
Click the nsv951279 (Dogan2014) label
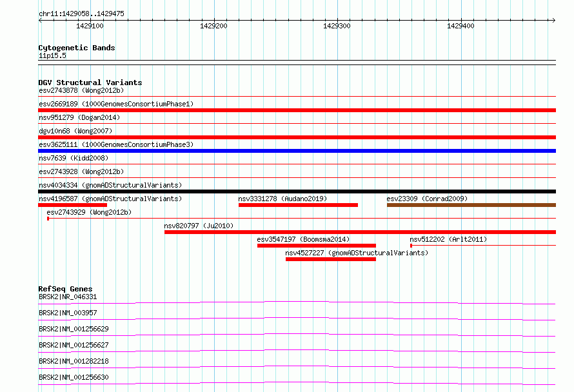(79, 117)
